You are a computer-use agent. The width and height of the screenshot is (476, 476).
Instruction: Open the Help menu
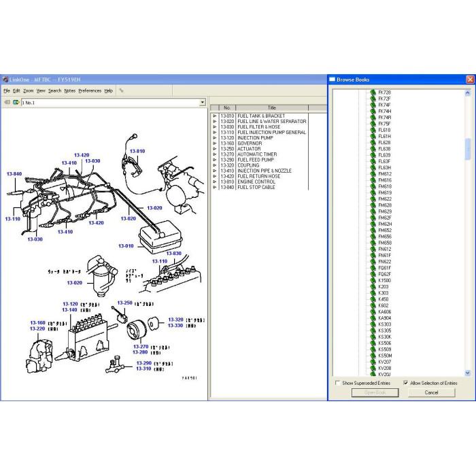109,90
